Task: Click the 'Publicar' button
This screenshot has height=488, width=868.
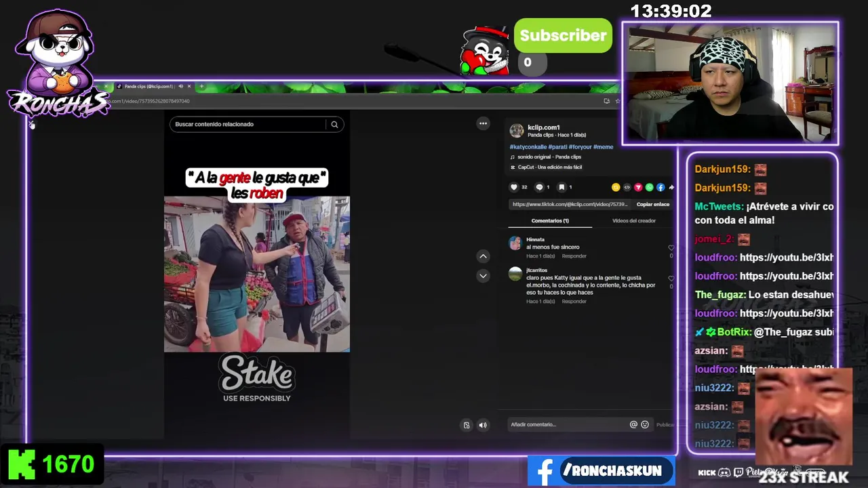Action: coord(665,425)
